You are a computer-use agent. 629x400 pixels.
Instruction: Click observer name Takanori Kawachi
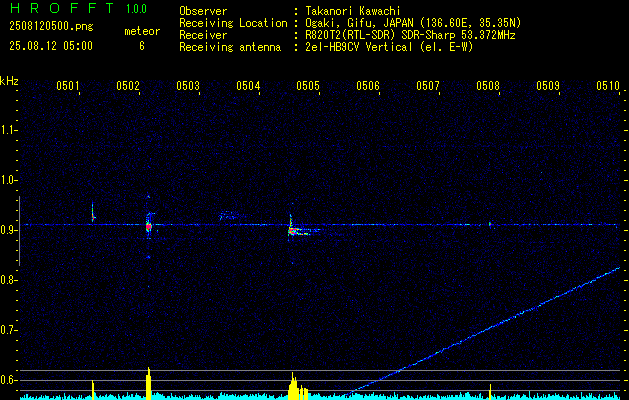(353, 11)
